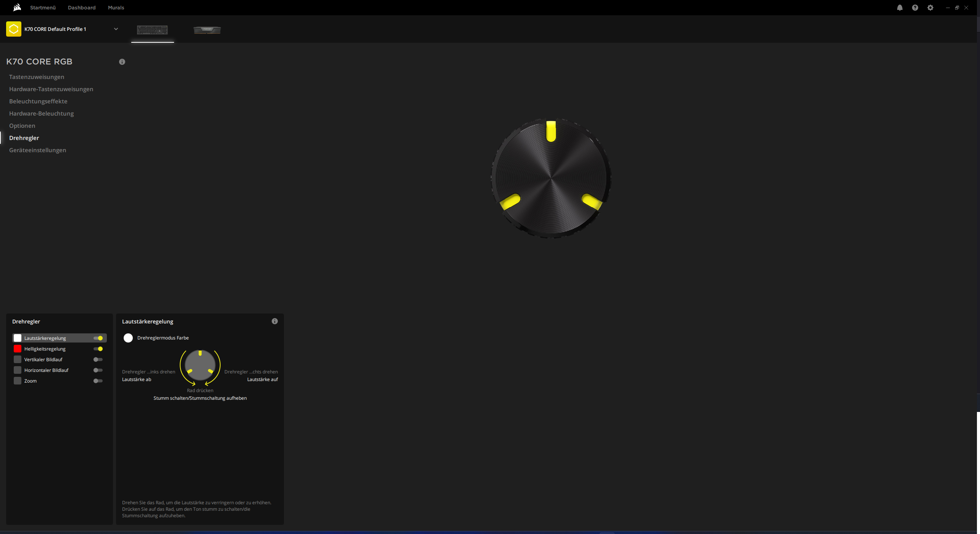The height and width of the screenshot is (534, 980).
Task: Open the help icon
Action: click(x=915, y=7)
